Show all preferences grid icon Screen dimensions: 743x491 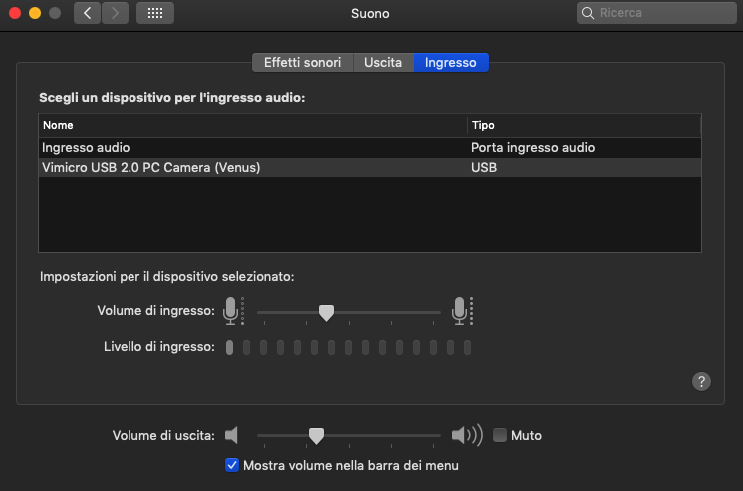click(x=154, y=14)
